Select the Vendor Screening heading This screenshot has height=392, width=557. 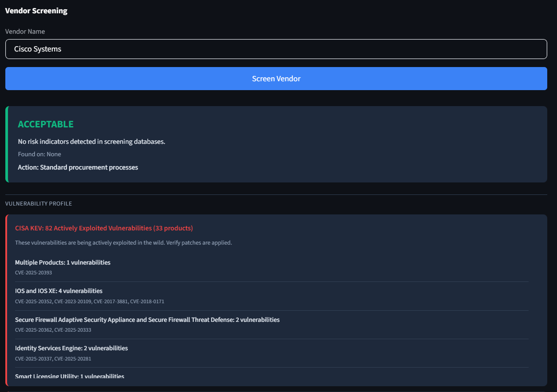click(x=36, y=11)
